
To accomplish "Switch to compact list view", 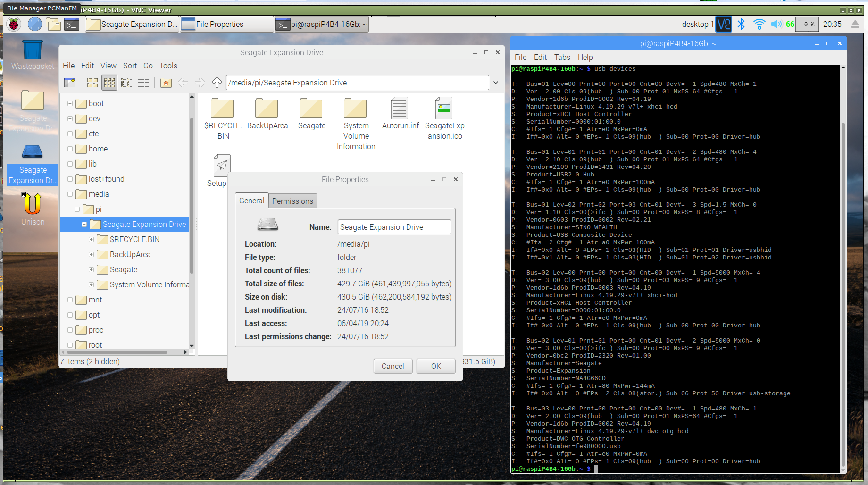I will pos(126,83).
